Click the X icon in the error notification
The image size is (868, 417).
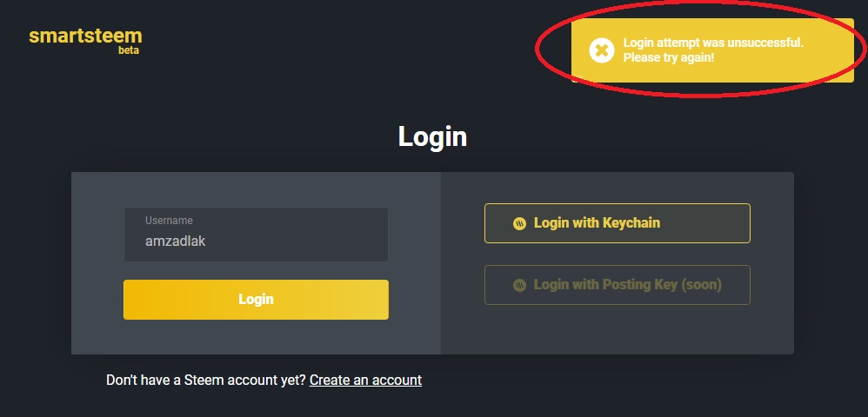pos(601,50)
